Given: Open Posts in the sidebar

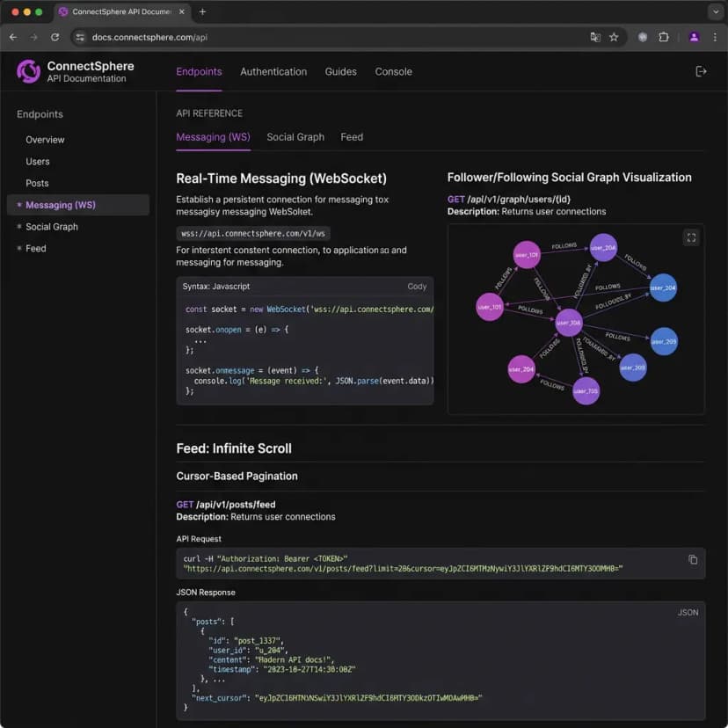Looking at the screenshot, I should [x=37, y=184].
